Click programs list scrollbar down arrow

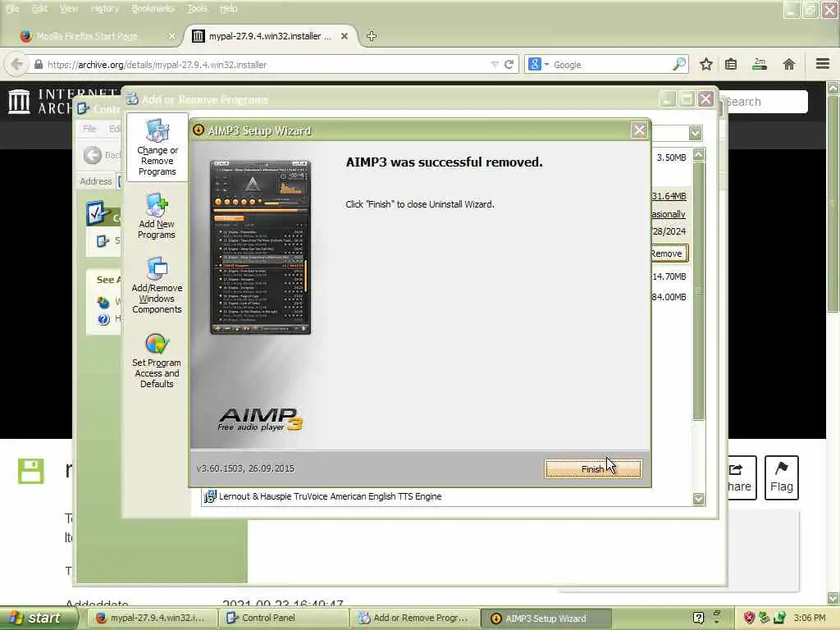[699, 499]
